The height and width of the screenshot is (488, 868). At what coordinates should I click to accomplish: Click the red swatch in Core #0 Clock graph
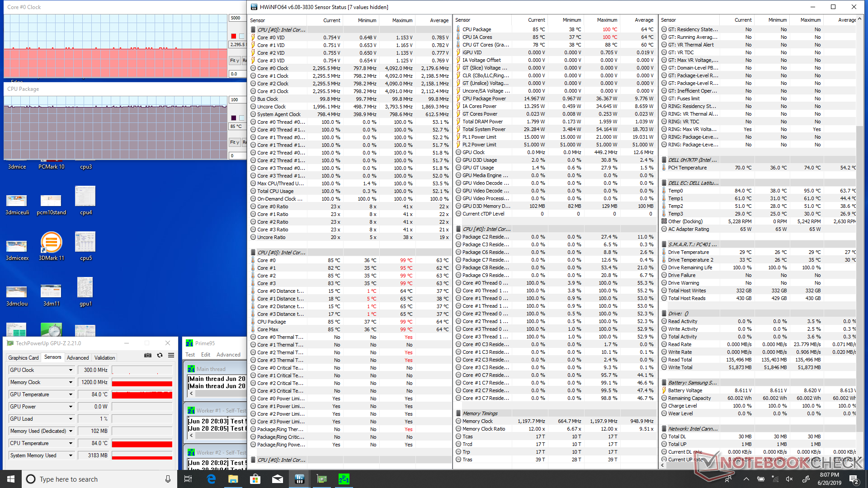tap(234, 36)
